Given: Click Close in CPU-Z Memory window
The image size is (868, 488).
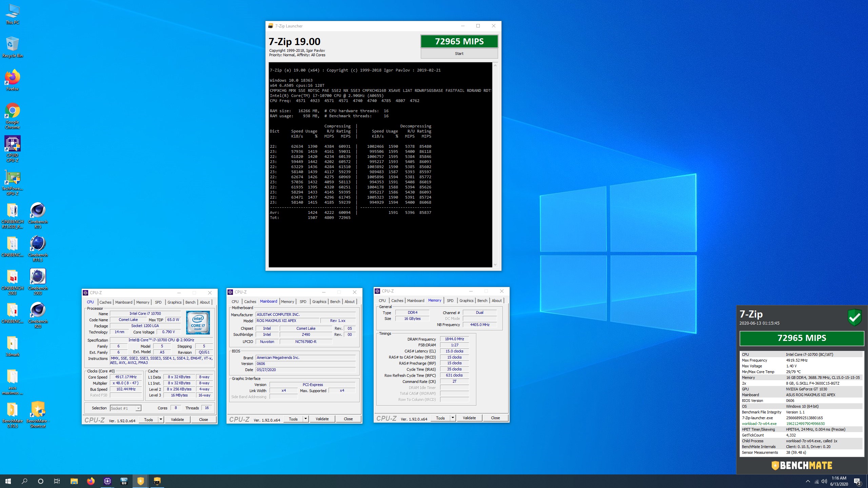Looking at the screenshot, I should (x=495, y=418).
